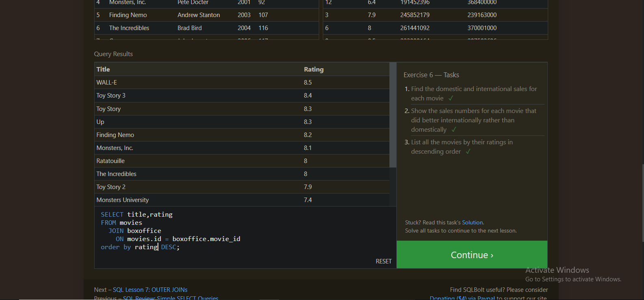
Task: Click the Query Results label
Action: coord(113,54)
